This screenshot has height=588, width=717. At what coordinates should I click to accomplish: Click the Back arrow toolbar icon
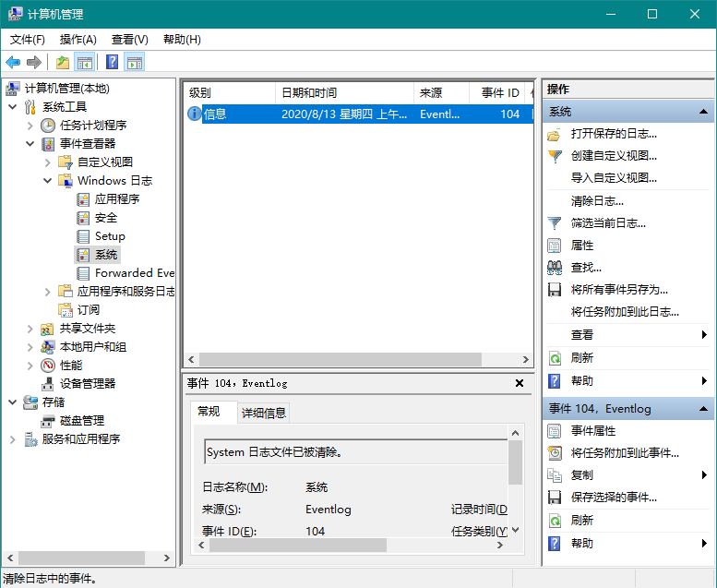[x=13, y=62]
